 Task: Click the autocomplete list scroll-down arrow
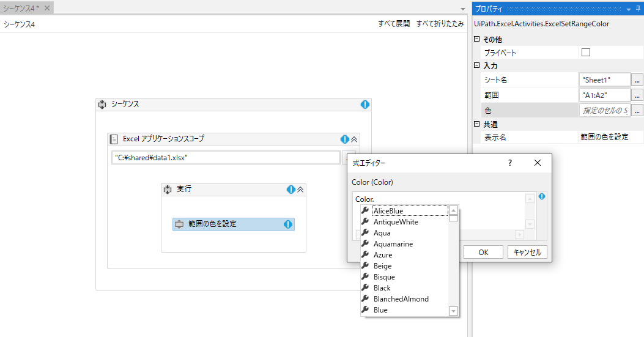pos(453,311)
